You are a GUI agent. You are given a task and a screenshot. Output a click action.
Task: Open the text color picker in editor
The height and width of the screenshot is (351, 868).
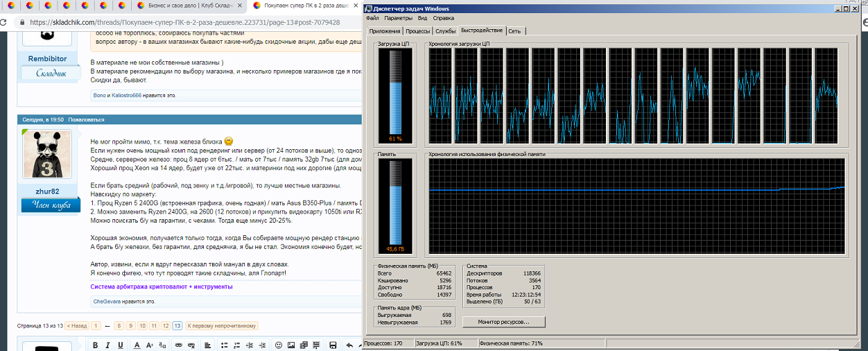[x=137, y=345]
